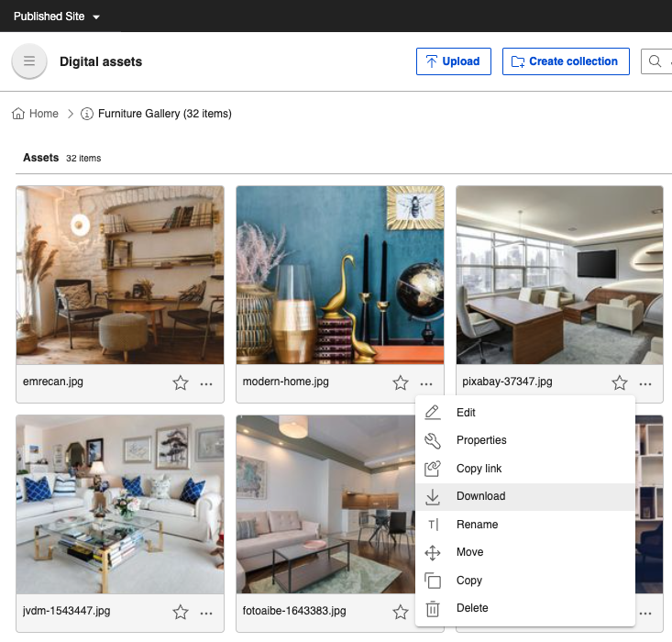Favorite modern-home.jpg with star
Viewport: 672px width, 642px height.
(x=401, y=382)
